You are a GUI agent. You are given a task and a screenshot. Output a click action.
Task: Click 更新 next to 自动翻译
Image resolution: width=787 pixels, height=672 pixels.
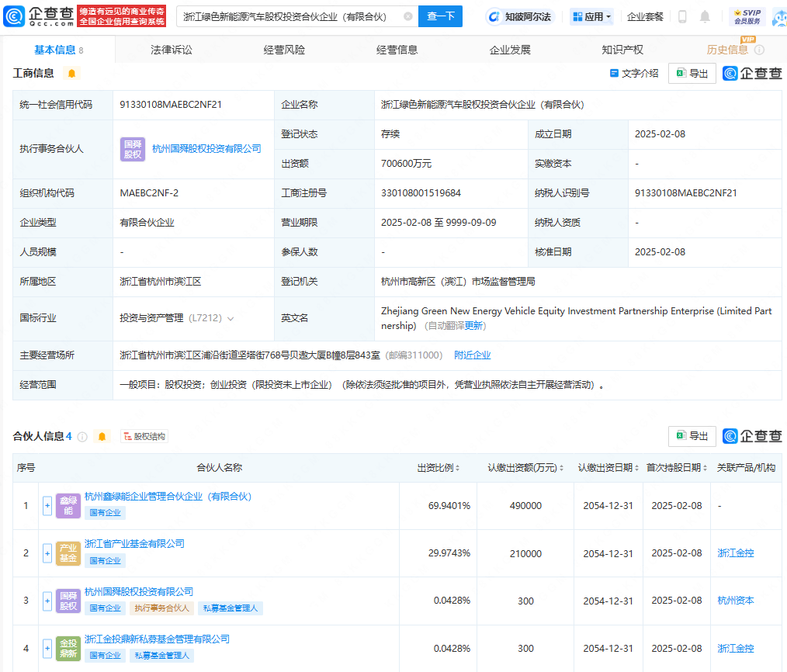(x=473, y=326)
